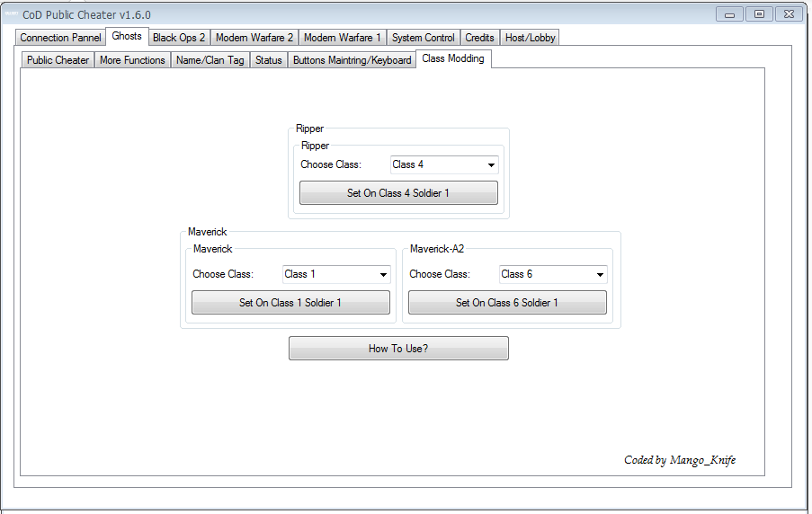This screenshot has height=514, width=812.
Task: Expand the Maverick-A2 class dropdown showing Class 6
Action: [552, 274]
